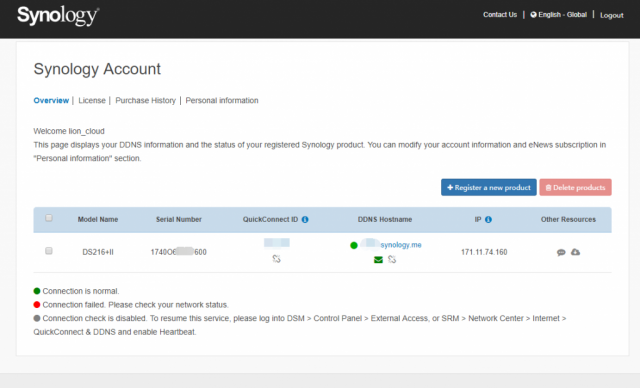
Task: Click the unlink icon under QuickConnect ID
Action: [x=276, y=259]
